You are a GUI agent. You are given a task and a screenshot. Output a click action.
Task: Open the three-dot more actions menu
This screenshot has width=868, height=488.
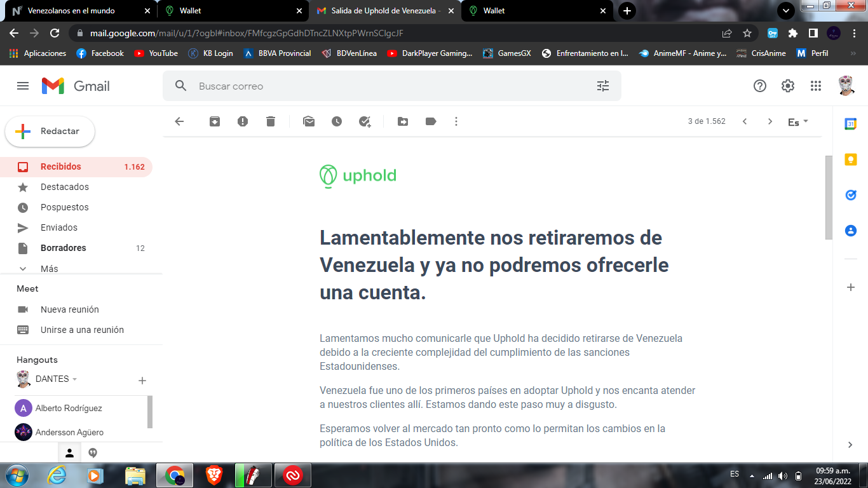point(456,121)
